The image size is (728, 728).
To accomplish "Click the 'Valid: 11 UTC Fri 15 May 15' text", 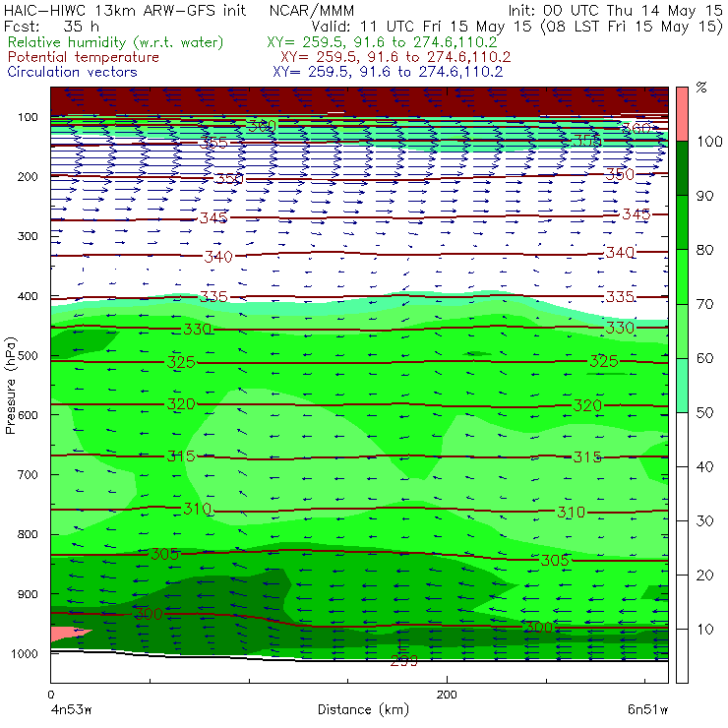I will tap(421, 26).
